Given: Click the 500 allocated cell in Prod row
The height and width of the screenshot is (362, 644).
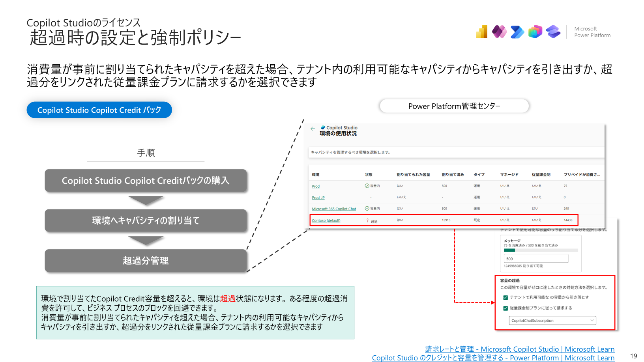Looking at the screenshot, I should pos(444,186).
